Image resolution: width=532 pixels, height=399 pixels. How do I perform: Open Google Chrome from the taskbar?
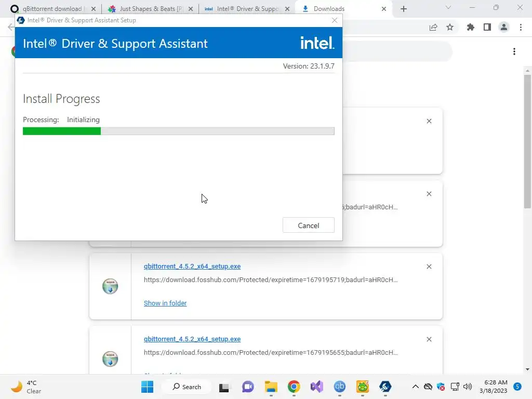(x=294, y=387)
